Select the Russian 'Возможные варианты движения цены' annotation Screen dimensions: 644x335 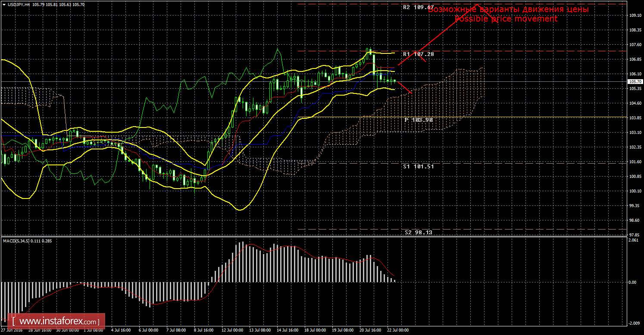508,9
